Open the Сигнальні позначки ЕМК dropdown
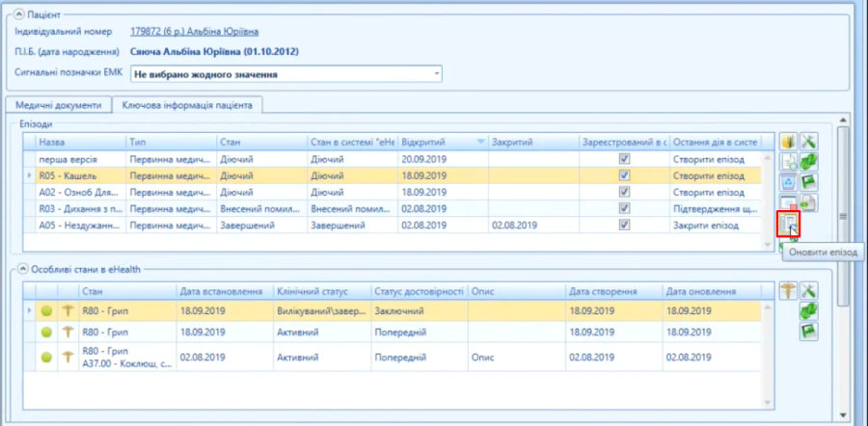868x426 pixels. click(x=436, y=73)
